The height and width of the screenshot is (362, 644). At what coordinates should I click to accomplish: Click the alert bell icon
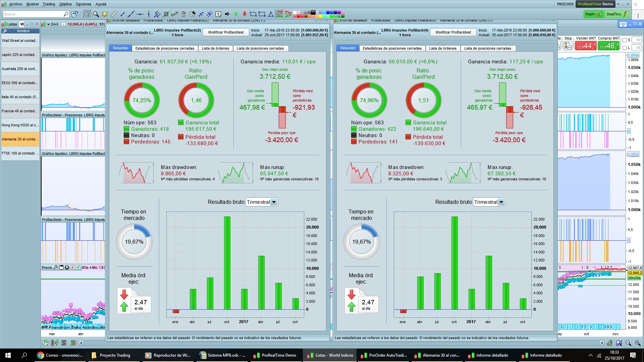[x=105, y=14]
